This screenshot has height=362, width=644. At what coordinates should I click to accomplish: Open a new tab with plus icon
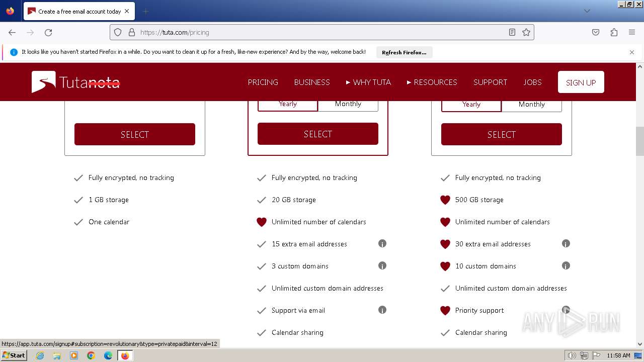145,11
